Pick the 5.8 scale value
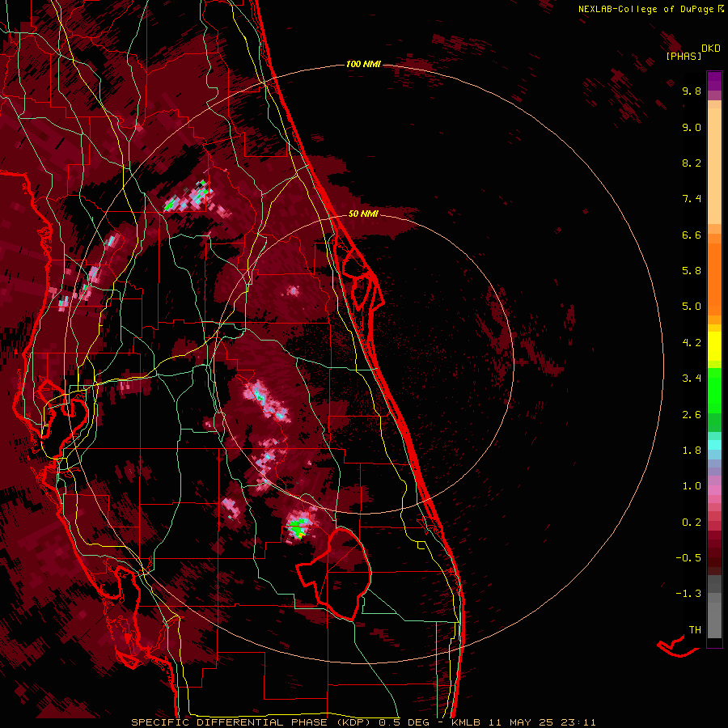The width and height of the screenshot is (728, 728). click(x=692, y=271)
